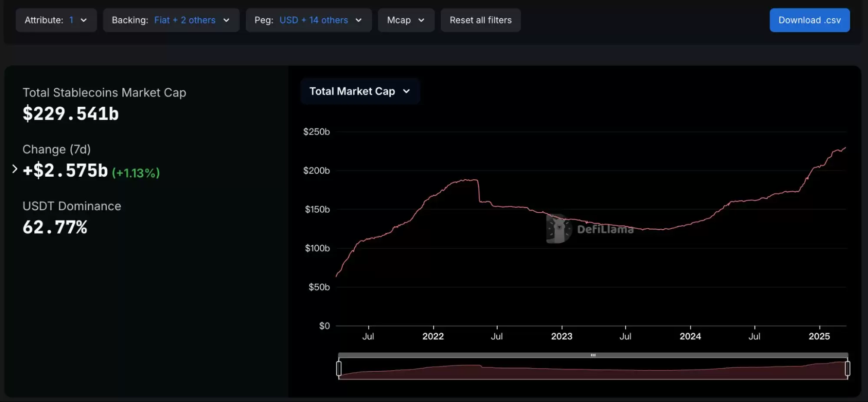This screenshot has width=868, height=402.
Task: Click the 2023 label on the x-axis
Action: pyautogui.click(x=561, y=336)
